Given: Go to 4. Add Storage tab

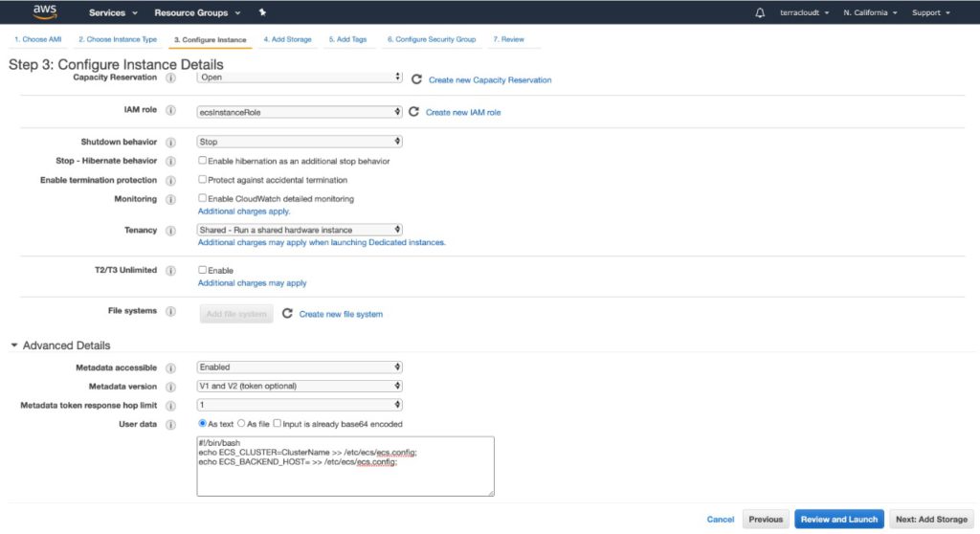Looking at the screenshot, I should pyautogui.click(x=287, y=39).
